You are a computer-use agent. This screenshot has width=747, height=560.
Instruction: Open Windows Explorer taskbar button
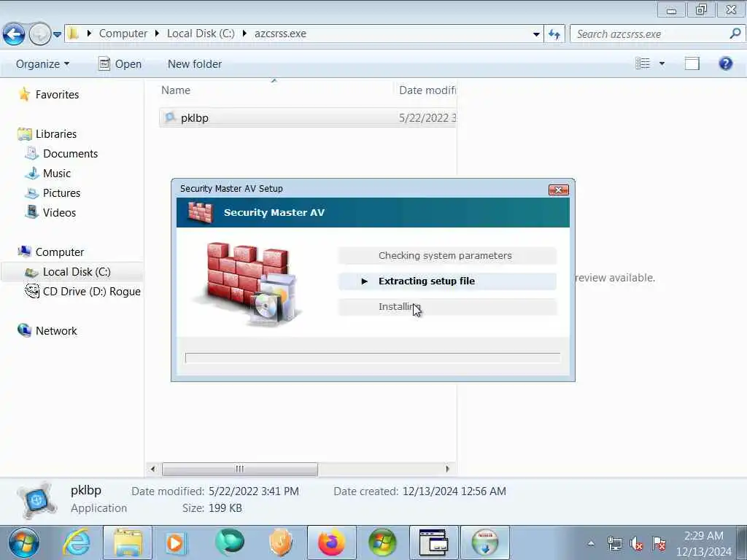point(128,542)
